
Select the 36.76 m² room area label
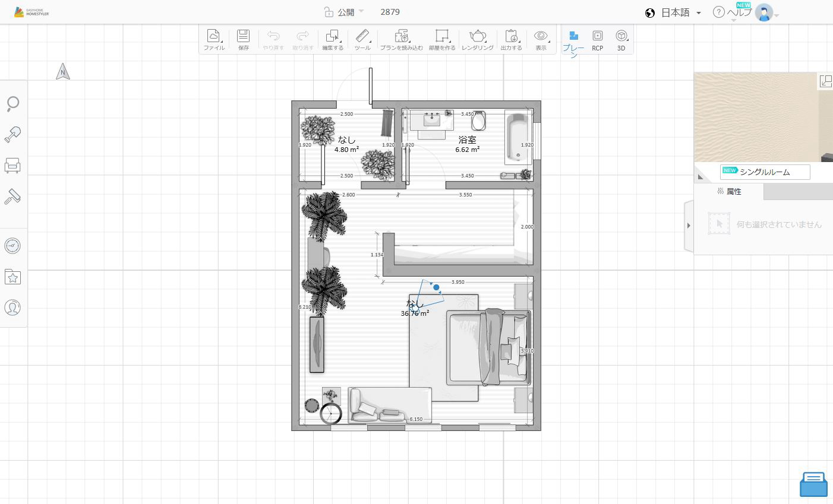tap(415, 313)
